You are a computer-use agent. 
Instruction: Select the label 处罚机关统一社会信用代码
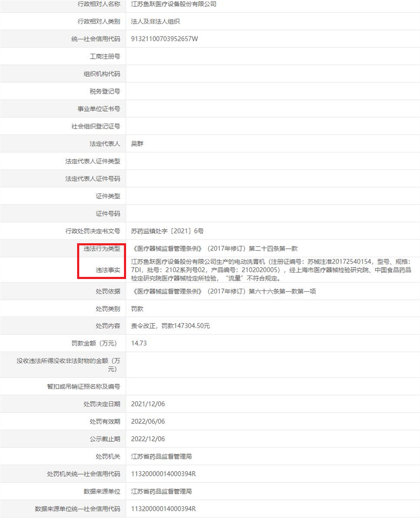(83, 474)
